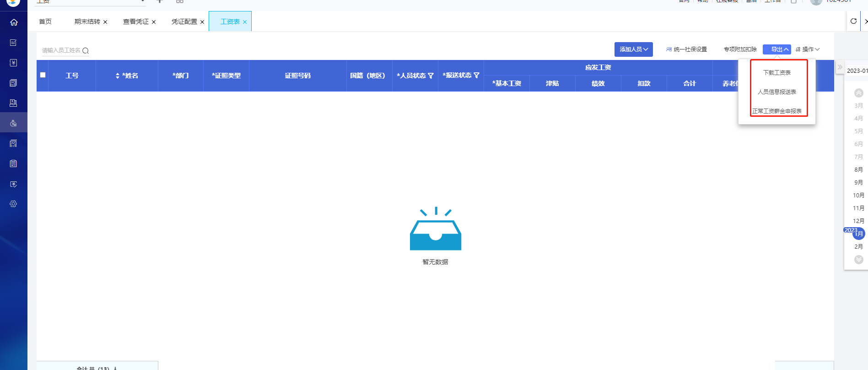Close the 查看凭证 tab

click(x=154, y=22)
